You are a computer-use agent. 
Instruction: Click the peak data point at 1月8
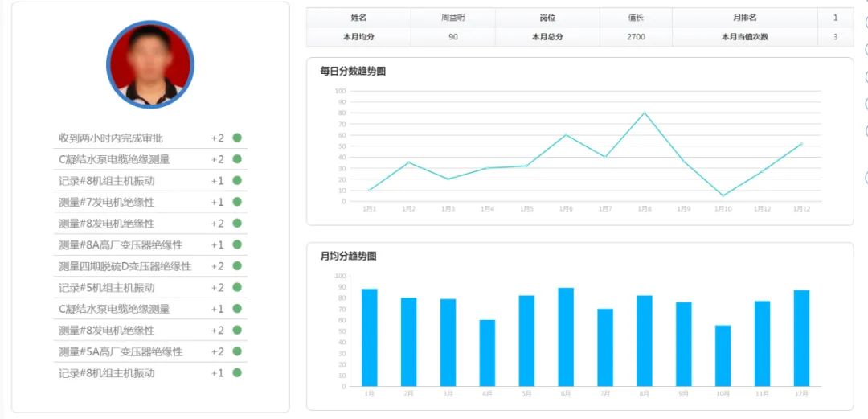(645, 113)
